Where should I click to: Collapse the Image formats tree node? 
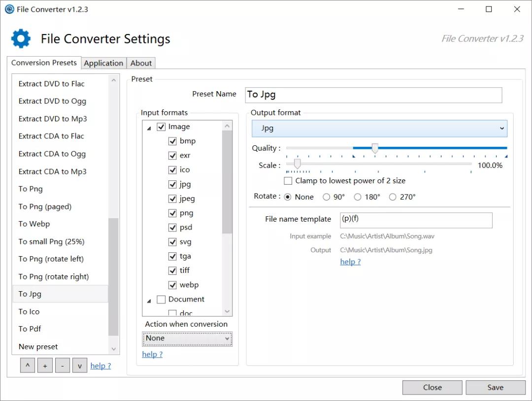(149, 128)
